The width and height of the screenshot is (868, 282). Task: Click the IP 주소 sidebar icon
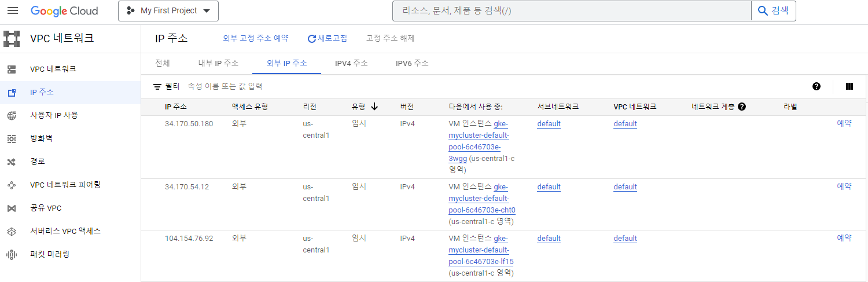pyautogui.click(x=11, y=93)
